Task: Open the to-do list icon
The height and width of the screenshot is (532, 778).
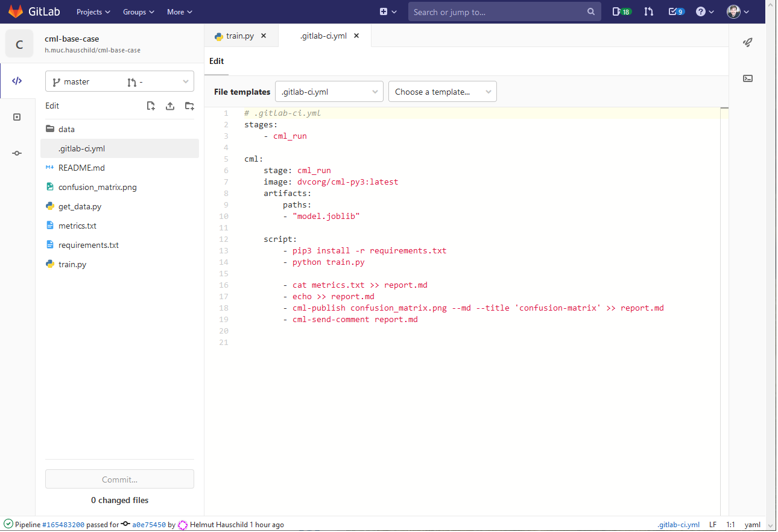Action: tap(677, 11)
